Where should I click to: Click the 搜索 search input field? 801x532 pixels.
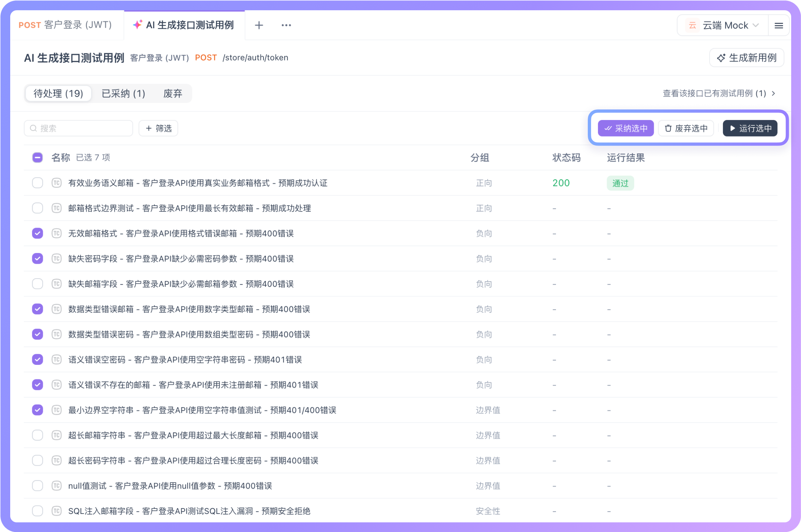(x=79, y=128)
